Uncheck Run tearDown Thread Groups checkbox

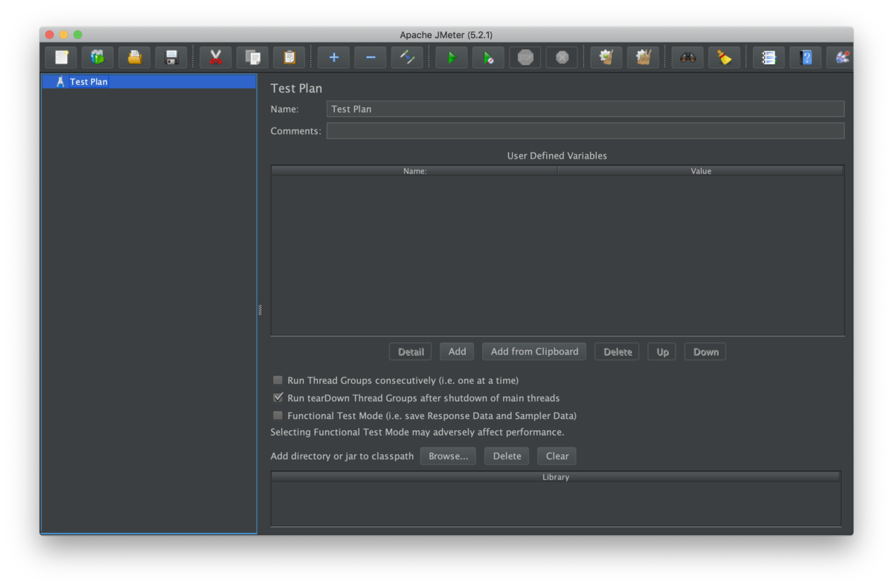tap(278, 398)
